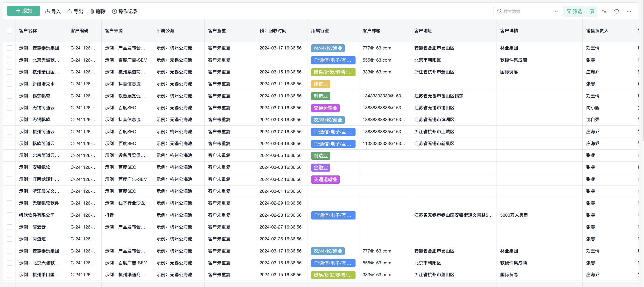Check the row for 示例：锡东帆软
644x287 pixels.
10,96
